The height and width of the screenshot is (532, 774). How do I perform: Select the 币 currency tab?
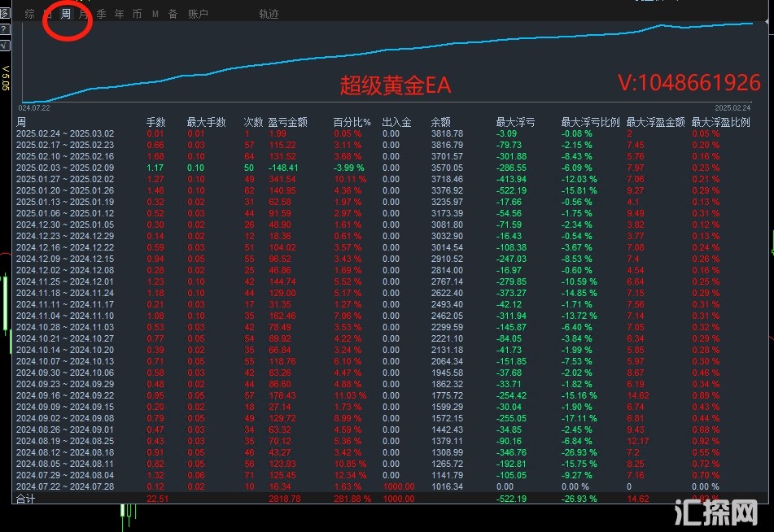[x=137, y=14]
